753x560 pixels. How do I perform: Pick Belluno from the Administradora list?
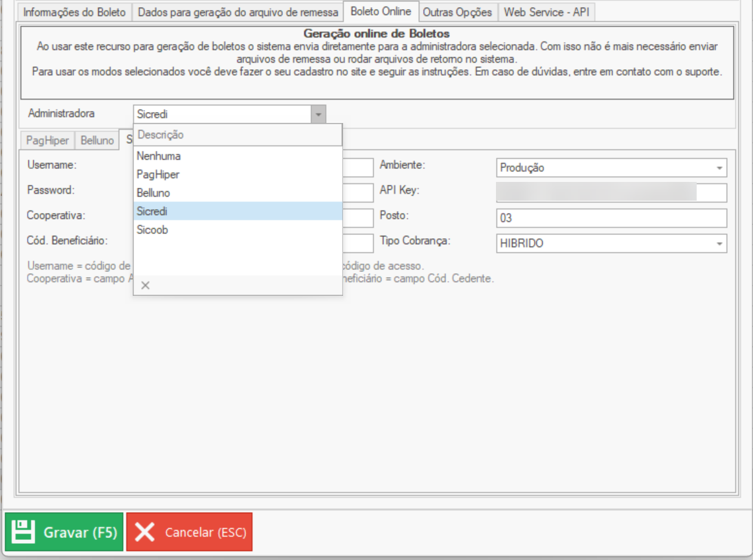pyautogui.click(x=153, y=193)
